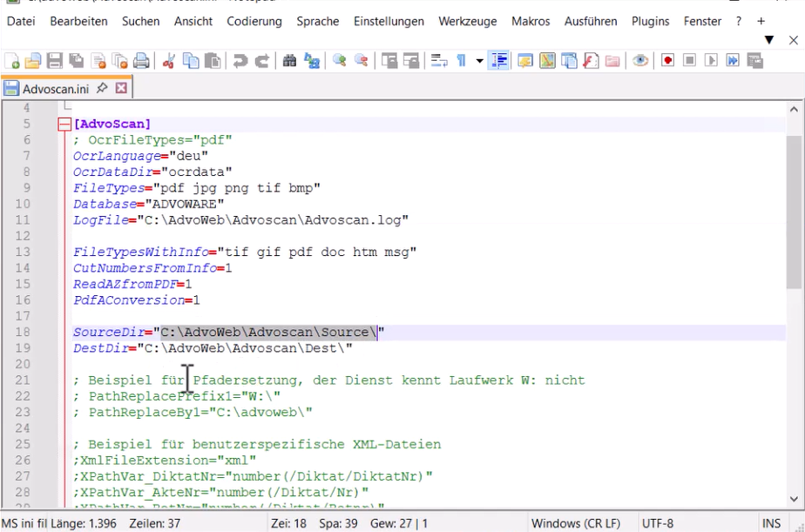Click the Close All documents icon

click(x=119, y=61)
